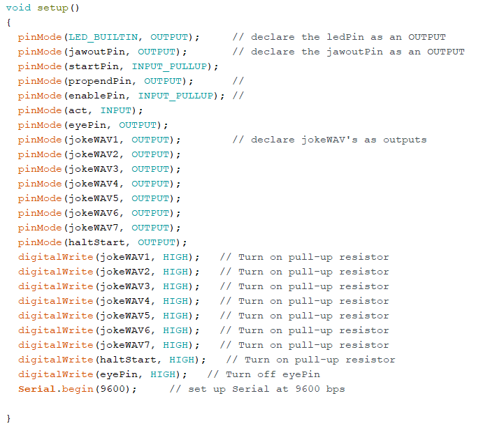Screen dimensions: 504x433
Task: Click the 'void setup()' function declaration
Action: click(x=43, y=8)
